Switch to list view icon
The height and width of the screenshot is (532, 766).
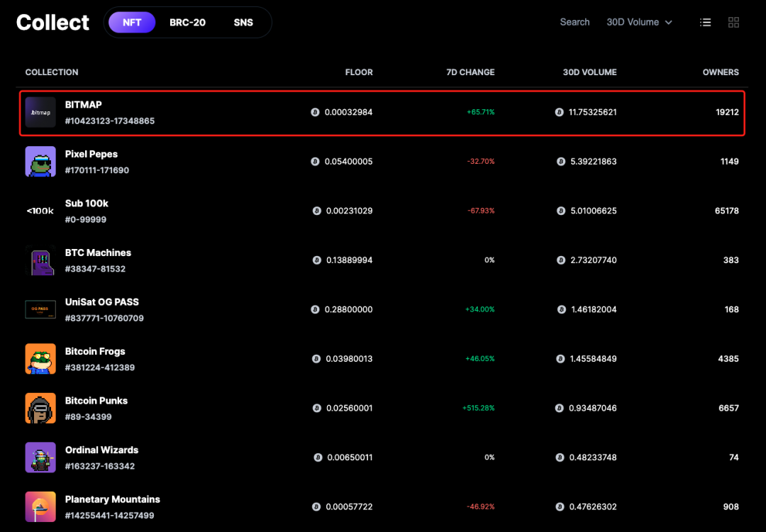tap(705, 23)
